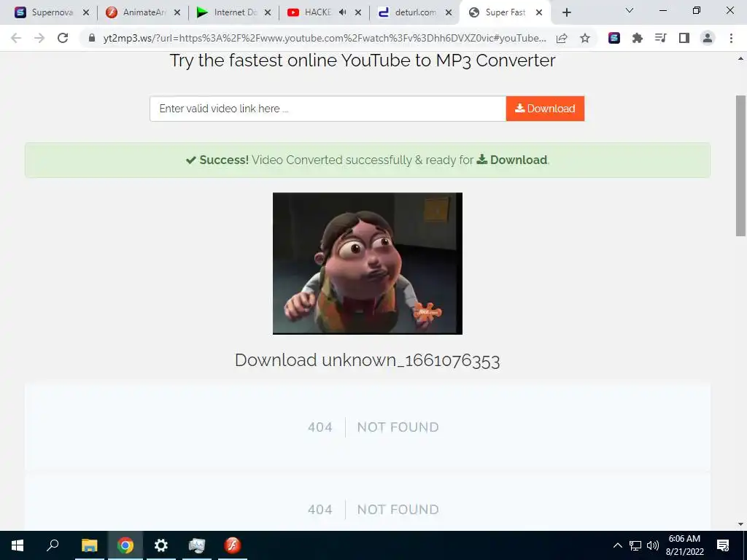Image resolution: width=747 pixels, height=560 pixels.
Task: Open the Windows Start menu
Action: pos(18,545)
